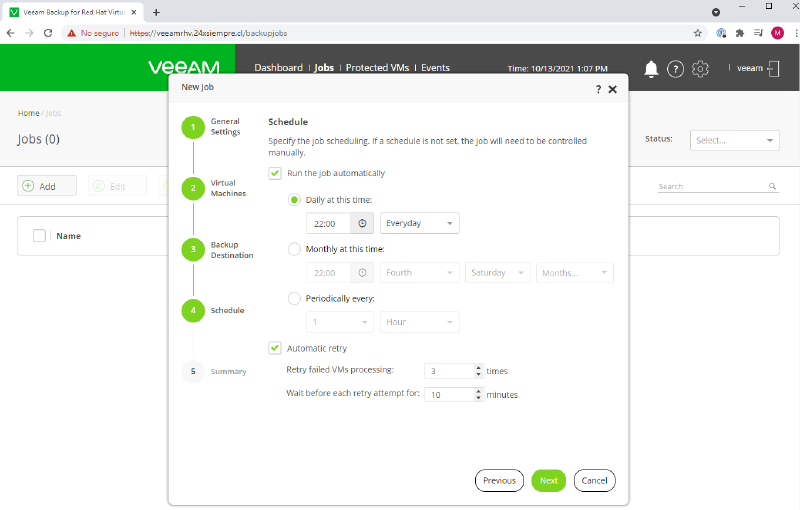Select Daily at this time option
Viewport: 800px width, 510px height.
[294, 200]
